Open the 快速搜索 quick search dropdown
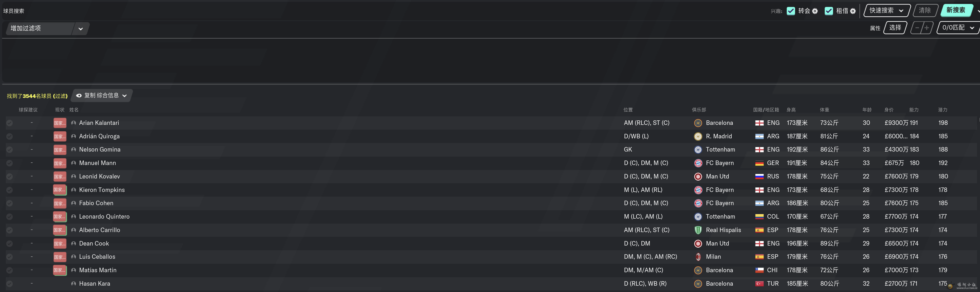 (x=887, y=11)
